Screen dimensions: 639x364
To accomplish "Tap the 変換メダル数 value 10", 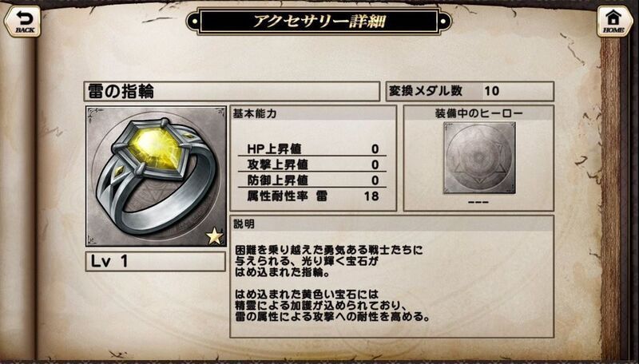I will tap(491, 91).
